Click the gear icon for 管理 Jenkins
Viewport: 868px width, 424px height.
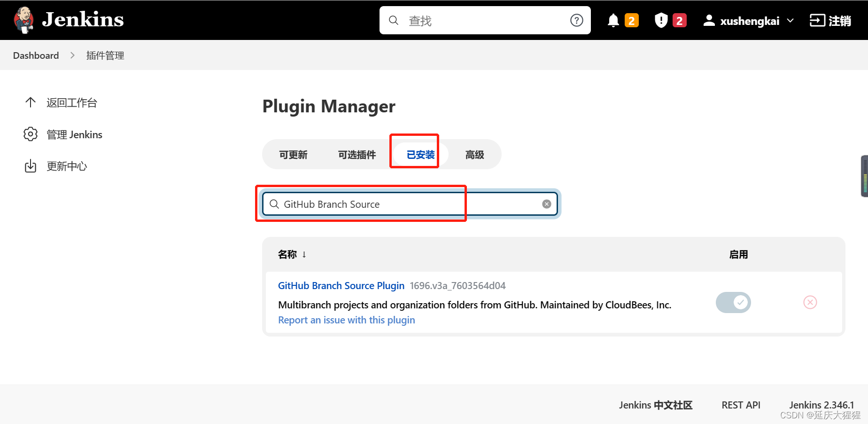tap(31, 134)
